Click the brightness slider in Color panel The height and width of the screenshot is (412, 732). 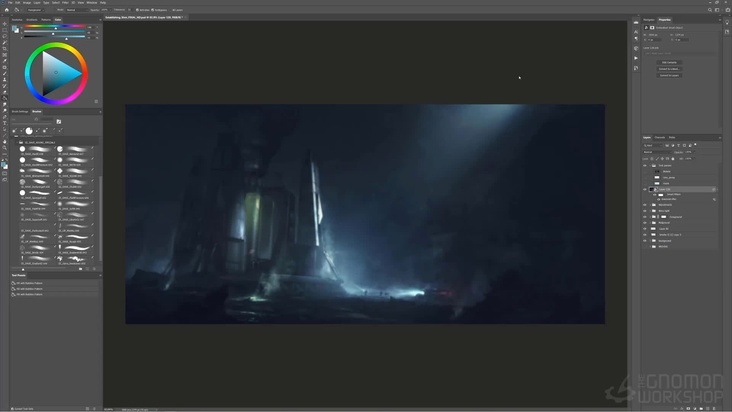[x=55, y=37]
